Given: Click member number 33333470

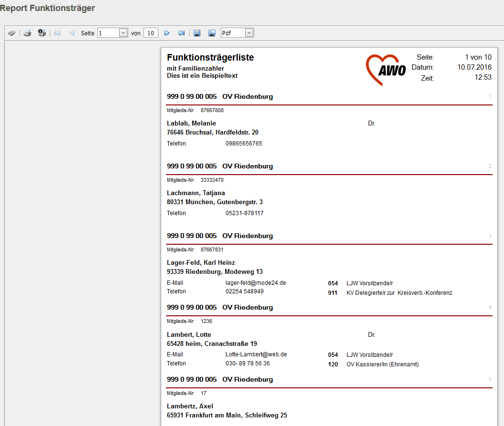Looking at the screenshot, I should point(212,180).
